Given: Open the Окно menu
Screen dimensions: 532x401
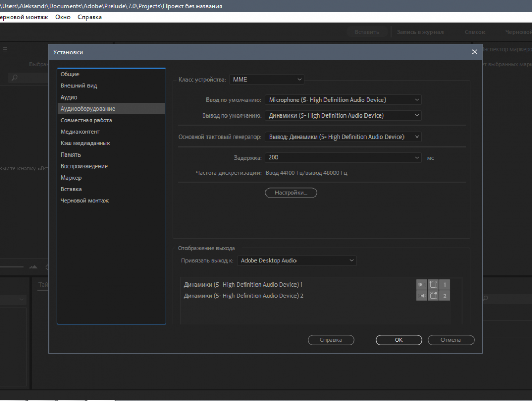Looking at the screenshot, I should pos(63,17).
